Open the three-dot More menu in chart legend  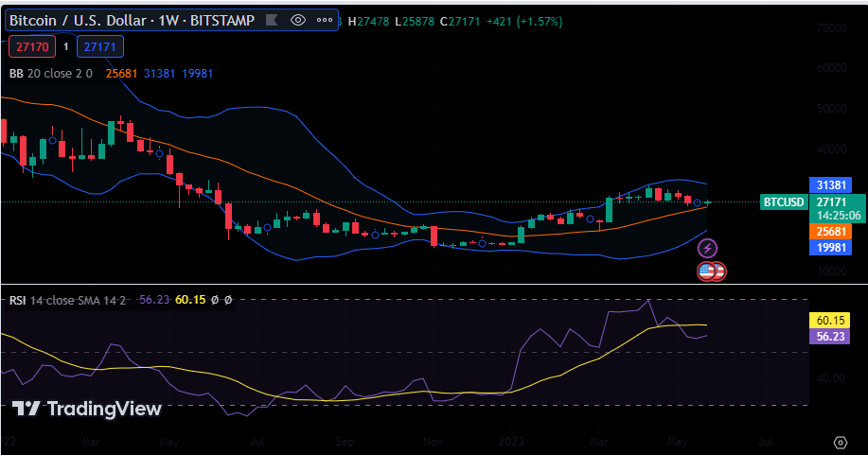click(325, 19)
